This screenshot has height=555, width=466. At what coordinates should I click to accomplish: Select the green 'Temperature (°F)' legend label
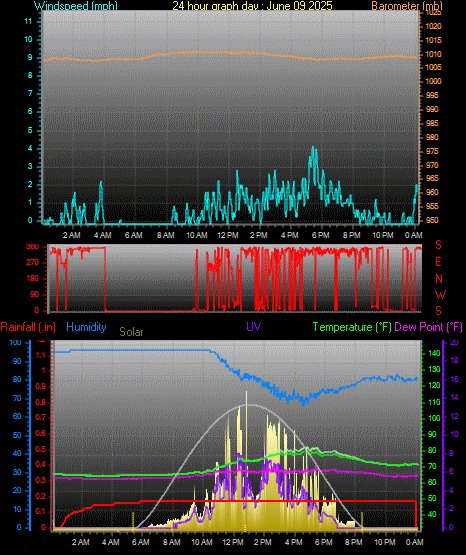pyautogui.click(x=352, y=327)
